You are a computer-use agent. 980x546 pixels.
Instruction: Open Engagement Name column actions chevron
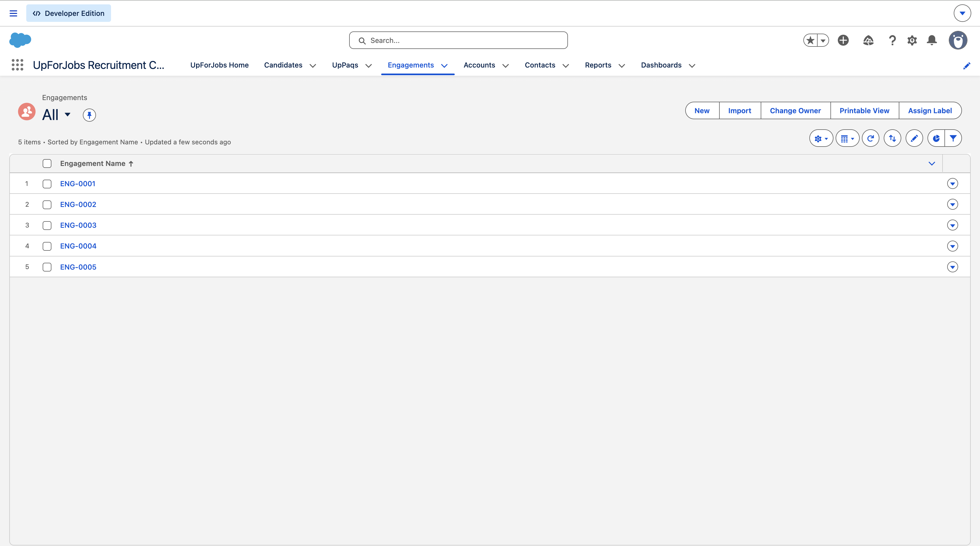click(932, 163)
